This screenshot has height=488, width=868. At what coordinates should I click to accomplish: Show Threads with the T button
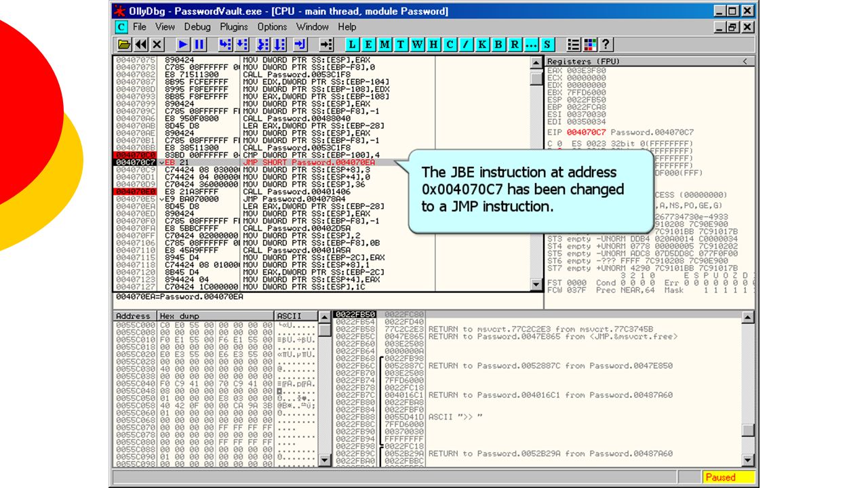[x=401, y=45]
